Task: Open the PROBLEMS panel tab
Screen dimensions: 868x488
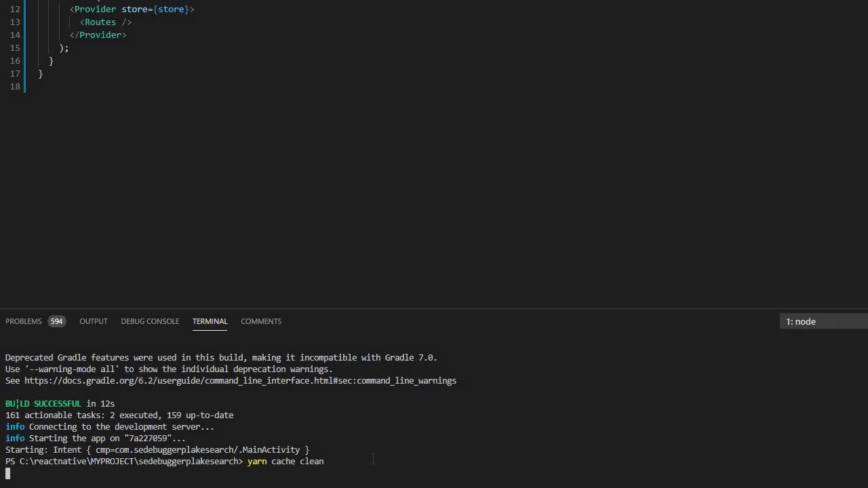Action: point(24,321)
